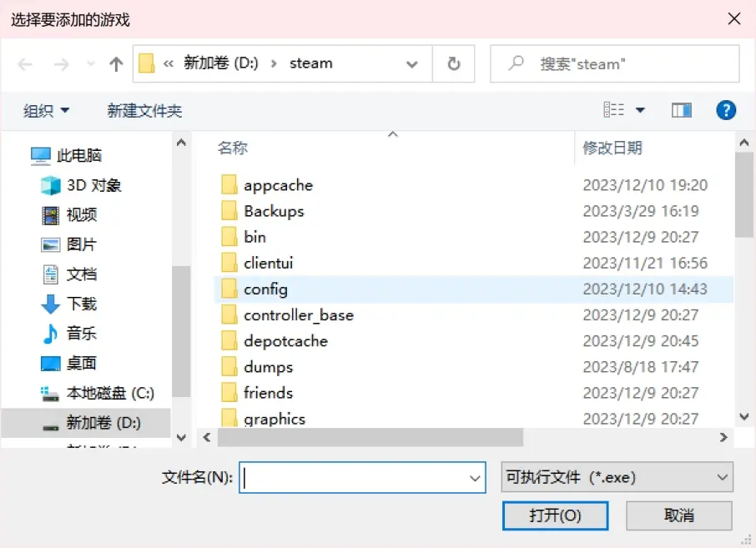Toggle the preview pane icon
This screenshot has height=548, width=756.
682,110
